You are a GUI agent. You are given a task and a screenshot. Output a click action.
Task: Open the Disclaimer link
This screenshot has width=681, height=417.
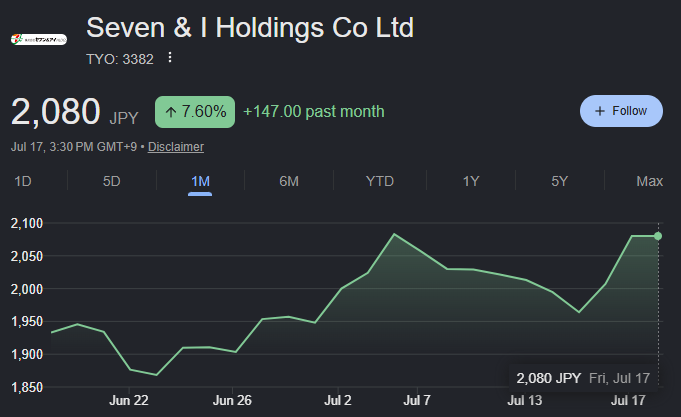point(175,147)
